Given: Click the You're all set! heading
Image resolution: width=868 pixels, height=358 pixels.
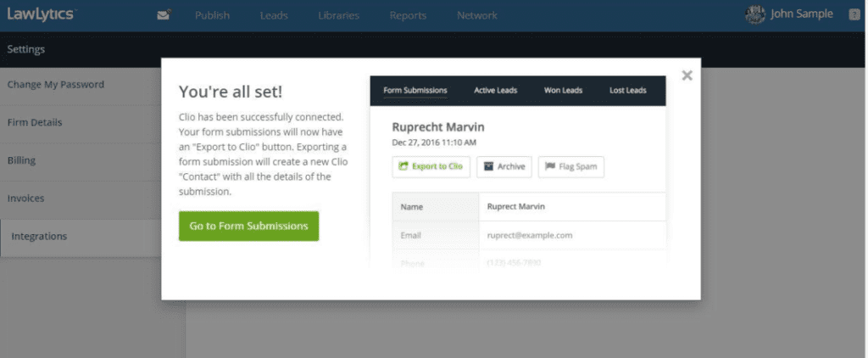Looking at the screenshot, I should coord(231,92).
